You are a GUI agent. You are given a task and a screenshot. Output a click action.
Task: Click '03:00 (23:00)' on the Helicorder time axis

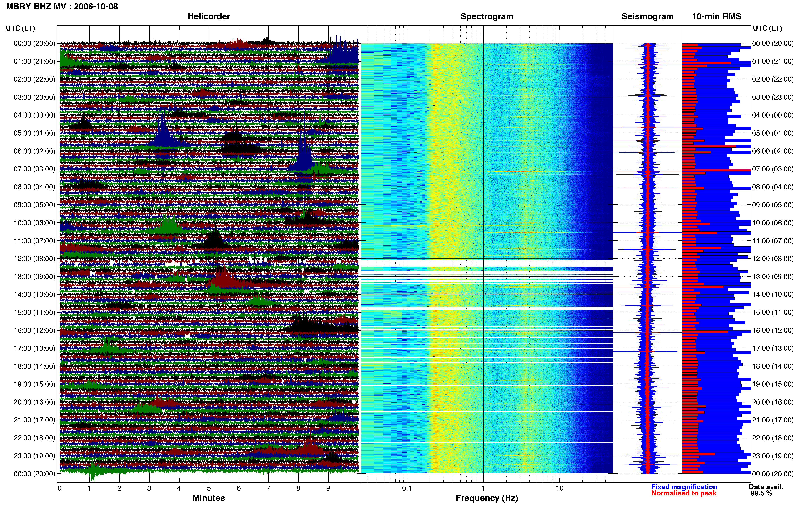34,97
